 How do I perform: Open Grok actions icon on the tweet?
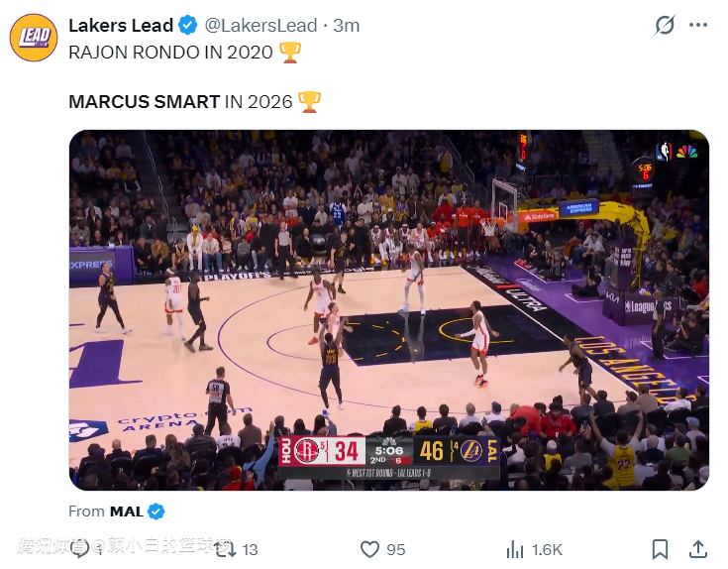point(666,26)
